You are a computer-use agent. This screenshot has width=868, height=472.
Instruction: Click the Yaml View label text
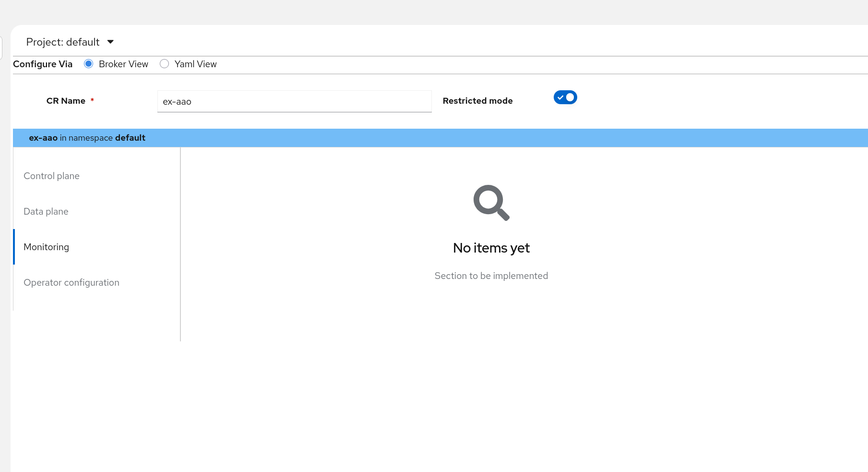point(195,64)
